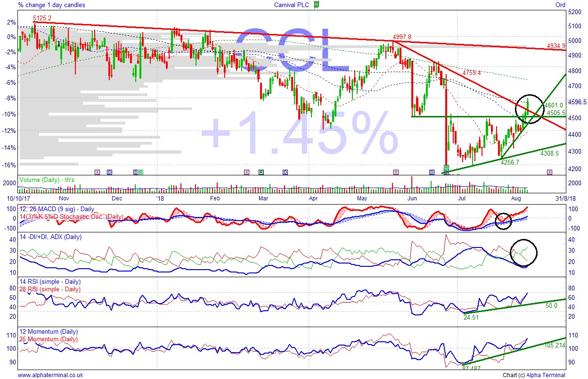Click the 4596.5 current price label

[578, 102]
